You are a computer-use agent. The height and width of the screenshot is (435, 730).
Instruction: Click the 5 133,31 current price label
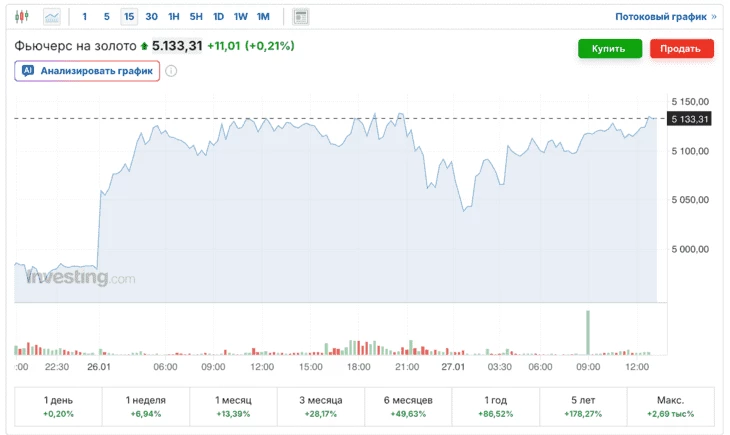pos(691,119)
